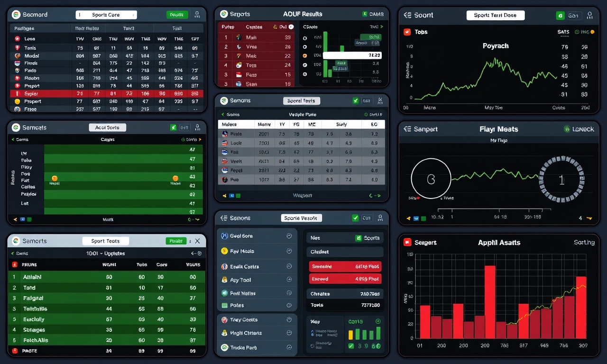Click the yellow Fyv Meals icon

(x=225, y=251)
